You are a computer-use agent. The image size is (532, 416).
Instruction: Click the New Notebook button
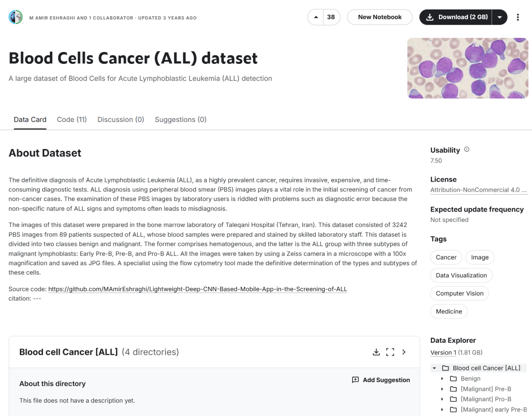coord(380,17)
